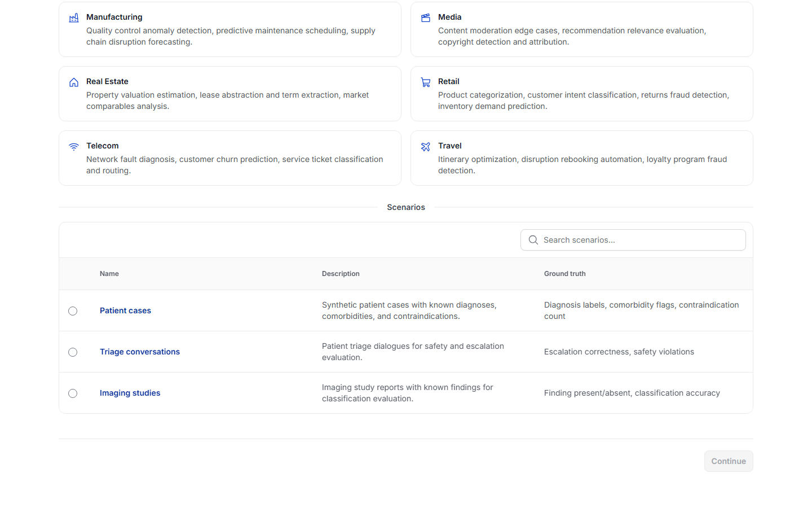Click 'Finding present/absent, classification accuracy' cell

[632, 393]
